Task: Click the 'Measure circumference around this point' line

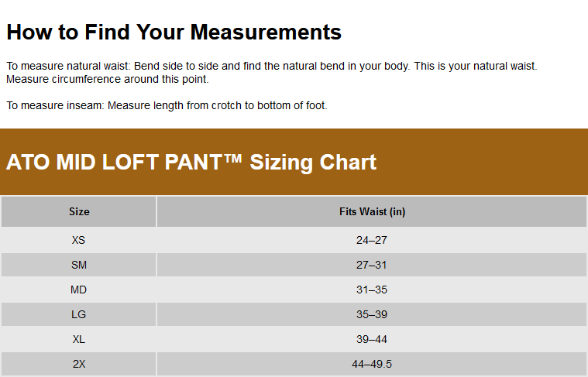Action: [108, 79]
